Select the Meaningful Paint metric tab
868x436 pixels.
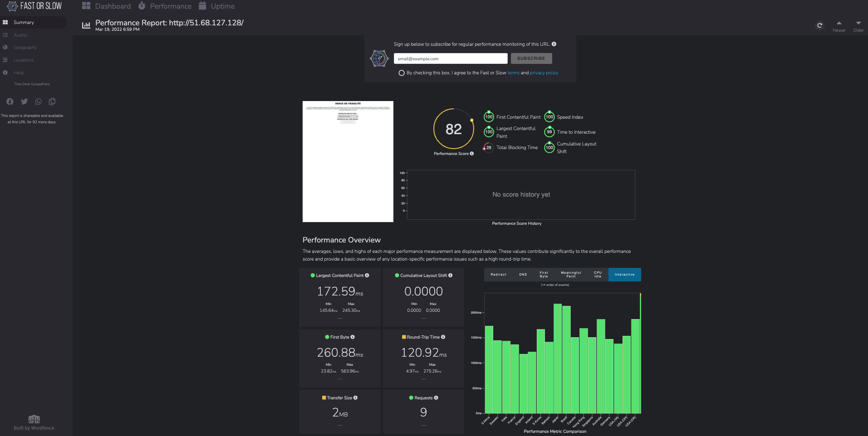[571, 275]
